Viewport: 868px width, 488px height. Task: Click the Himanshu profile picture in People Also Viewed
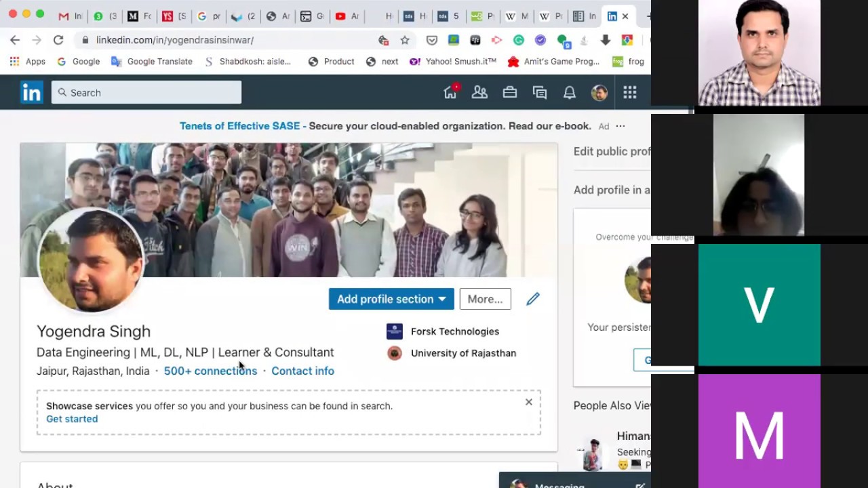click(x=593, y=455)
